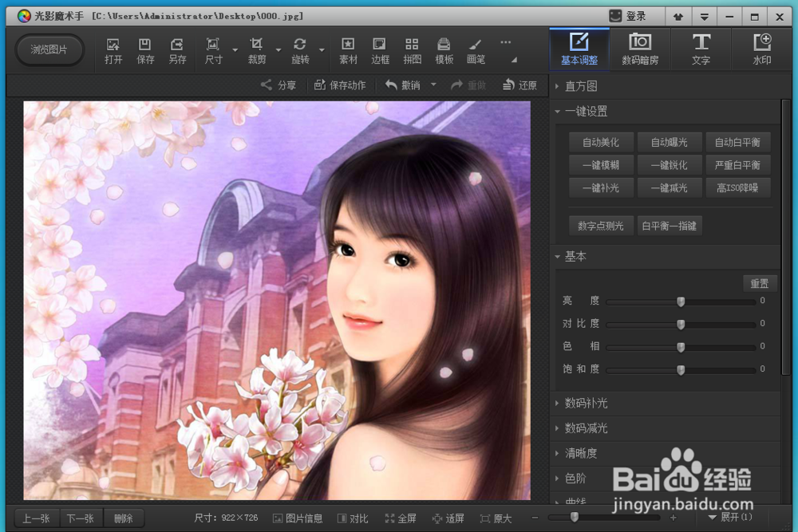This screenshot has width=798, height=532.
Task: Click the 饱和度 saturation slider handle
Action: [x=681, y=370]
